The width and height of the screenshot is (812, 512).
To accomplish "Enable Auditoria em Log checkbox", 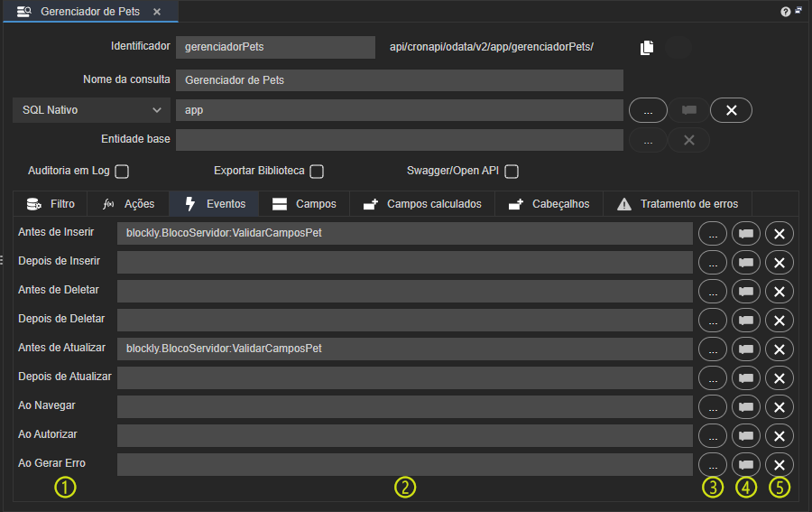I will (x=122, y=172).
